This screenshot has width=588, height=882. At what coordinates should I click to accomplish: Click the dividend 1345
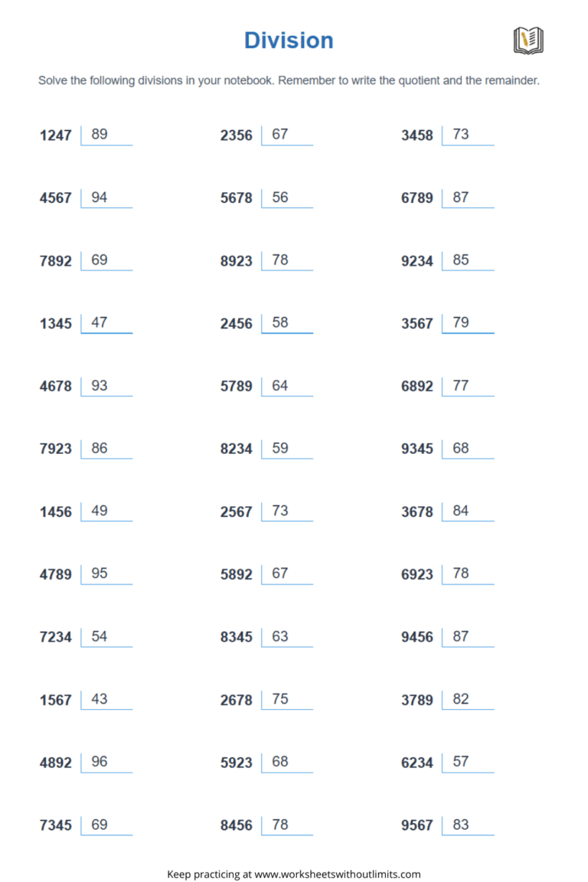(55, 324)
